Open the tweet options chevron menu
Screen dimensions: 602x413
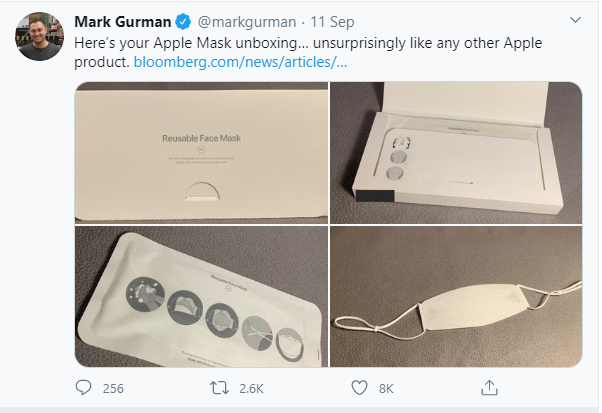[x=575, y=20]
